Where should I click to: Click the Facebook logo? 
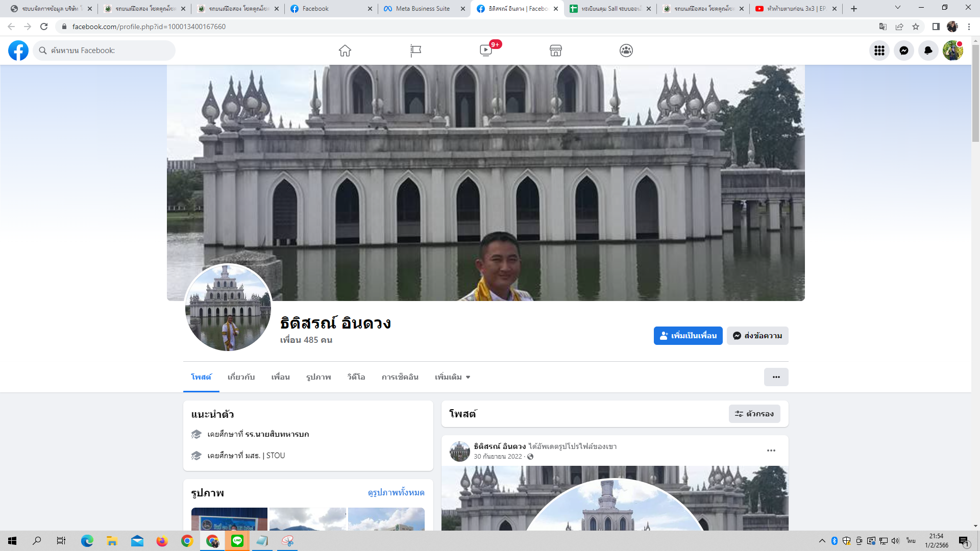tap(18, 51)
